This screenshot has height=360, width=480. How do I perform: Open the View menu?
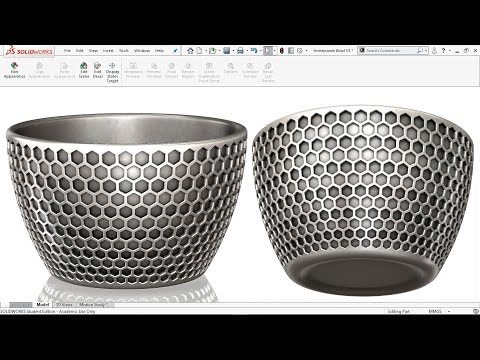[x=93, y=51]
